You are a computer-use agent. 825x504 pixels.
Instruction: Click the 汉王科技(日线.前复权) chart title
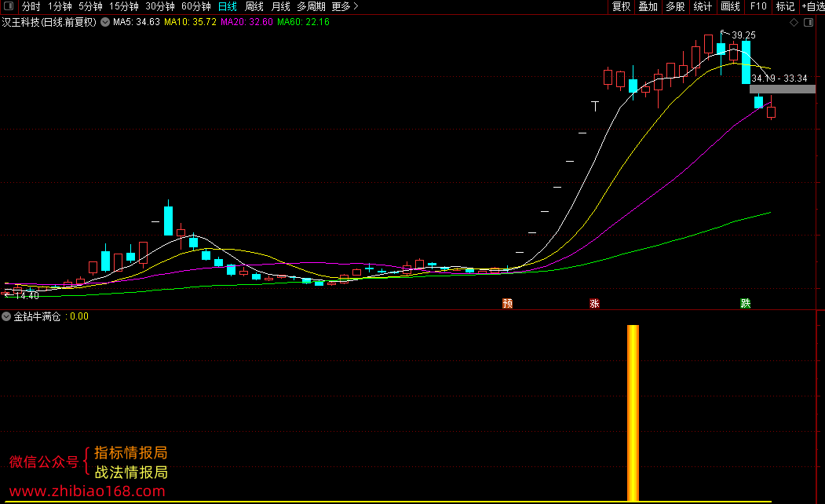click(49, 22)
